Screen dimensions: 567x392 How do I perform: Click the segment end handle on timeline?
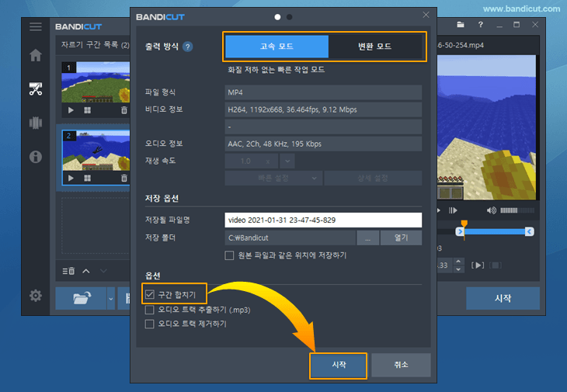530,231
